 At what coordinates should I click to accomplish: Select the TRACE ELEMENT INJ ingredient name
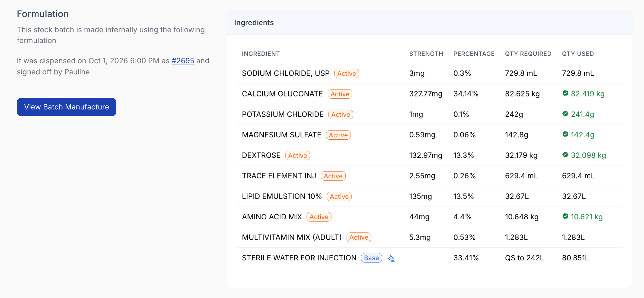[279, 176]
